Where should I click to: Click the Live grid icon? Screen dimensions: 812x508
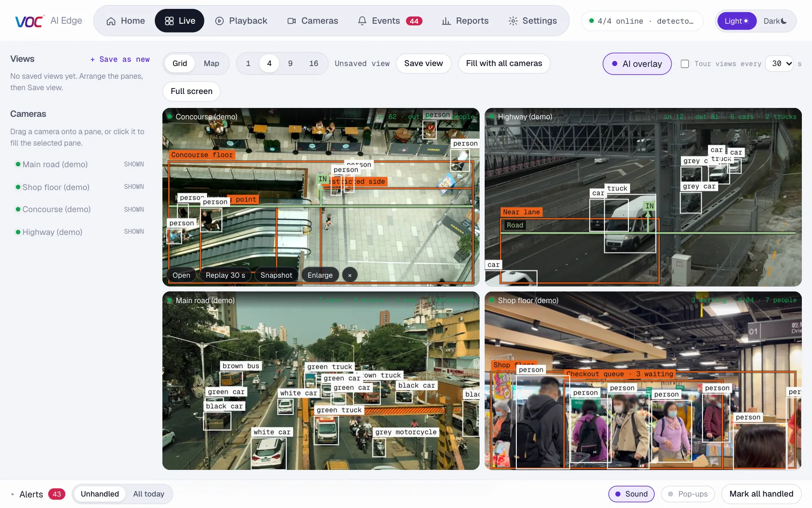tap(169, 21)
